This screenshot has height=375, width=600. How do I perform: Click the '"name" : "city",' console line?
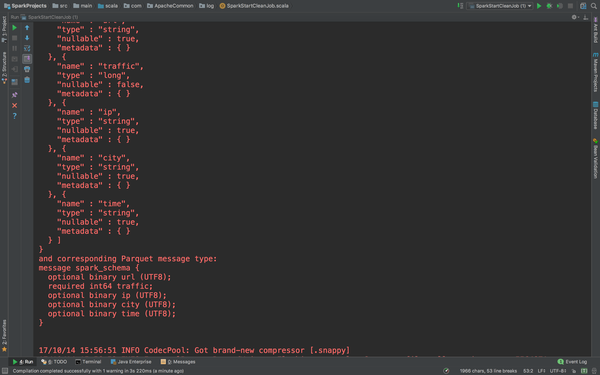(x=93, y=158)
